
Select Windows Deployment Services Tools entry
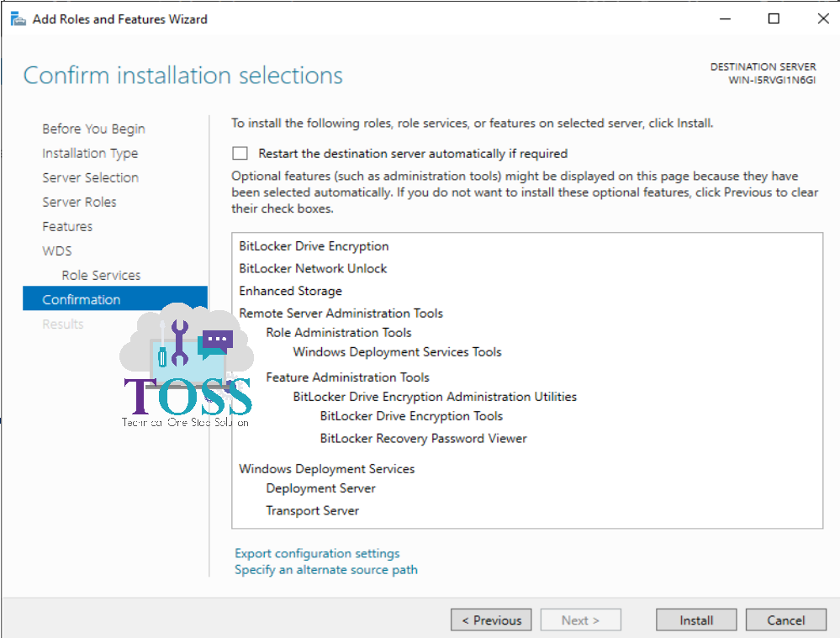coord(397,351)
